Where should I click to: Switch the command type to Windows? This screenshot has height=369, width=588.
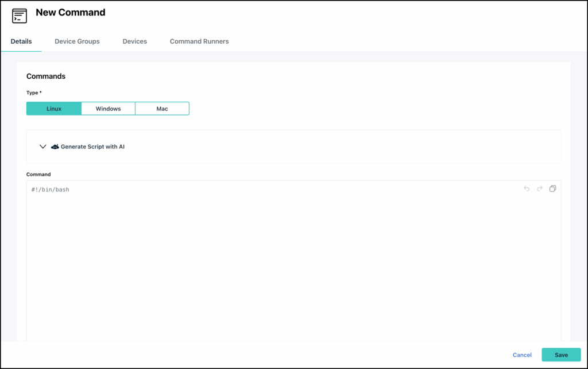click(108, 108)
